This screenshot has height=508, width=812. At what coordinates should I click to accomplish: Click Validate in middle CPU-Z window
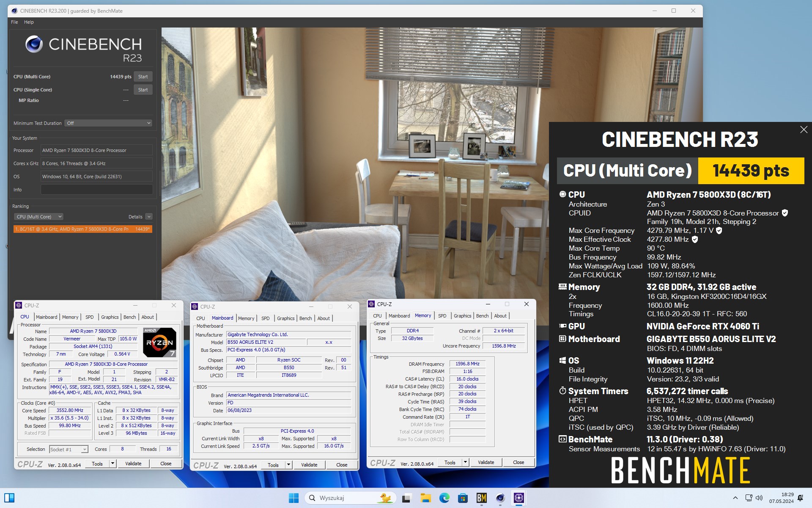coord(309,465)
